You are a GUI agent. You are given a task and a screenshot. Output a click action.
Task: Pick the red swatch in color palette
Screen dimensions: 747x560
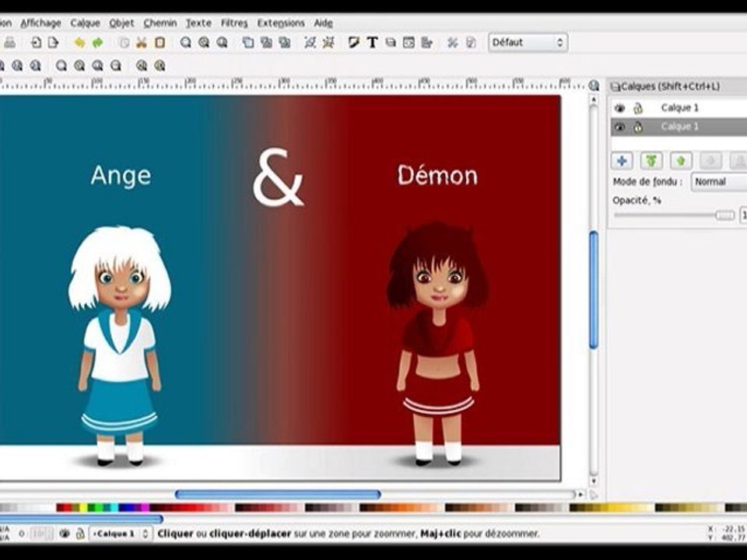coord(67,508)
